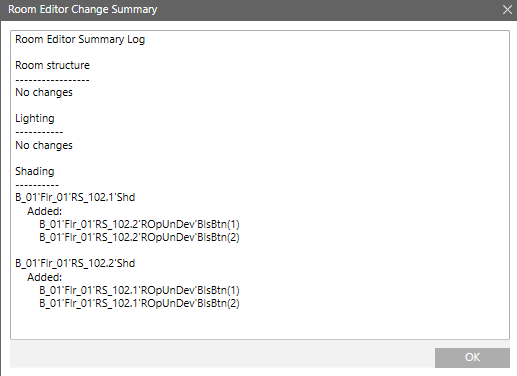Click the Room Editor Summary Log heading
Screen dimensions: 517x376
click(x=80, y=39)
